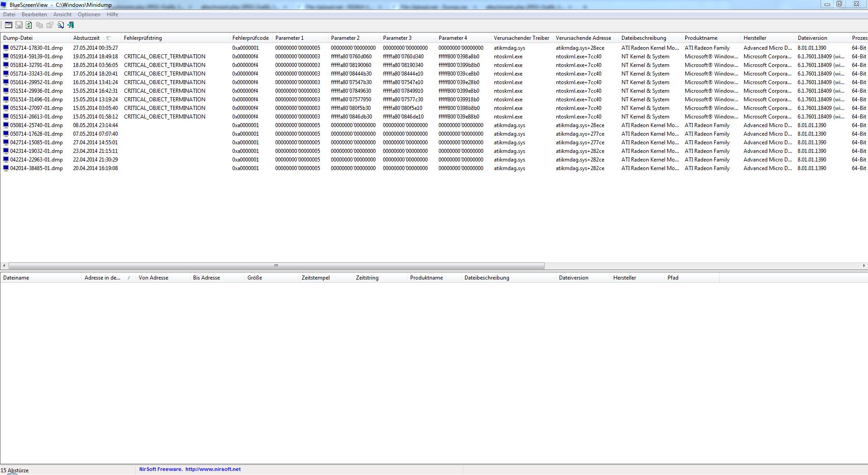Open the Advanced Options toolbar icon
Viewport: 868px width, 475px height.
[x=8, y=25]
